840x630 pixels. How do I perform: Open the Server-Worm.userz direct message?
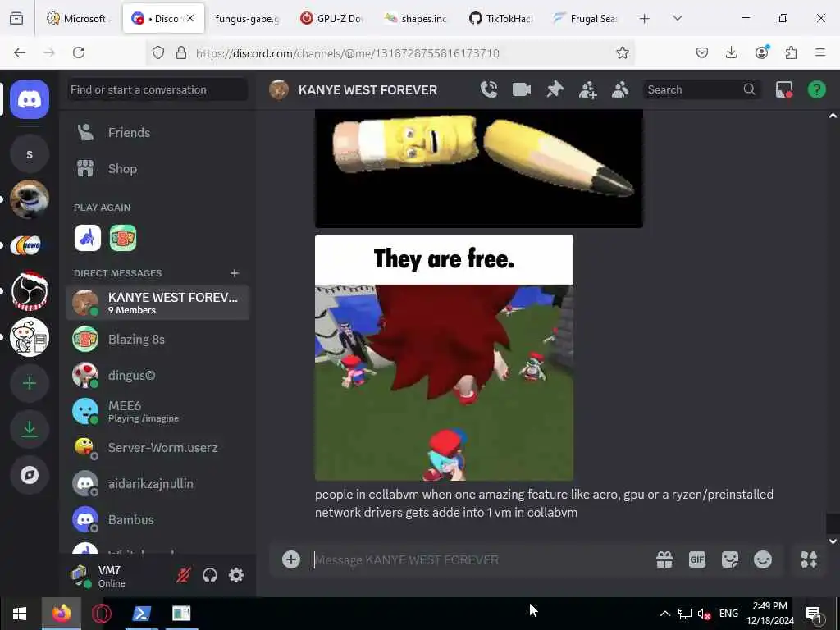click(157, 447)
